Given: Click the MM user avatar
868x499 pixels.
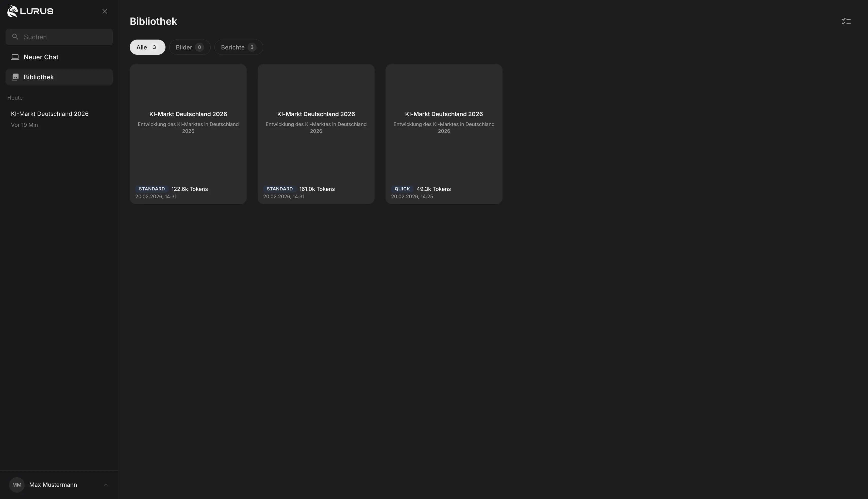Looking at the screenshot, I should pos(17,485).
